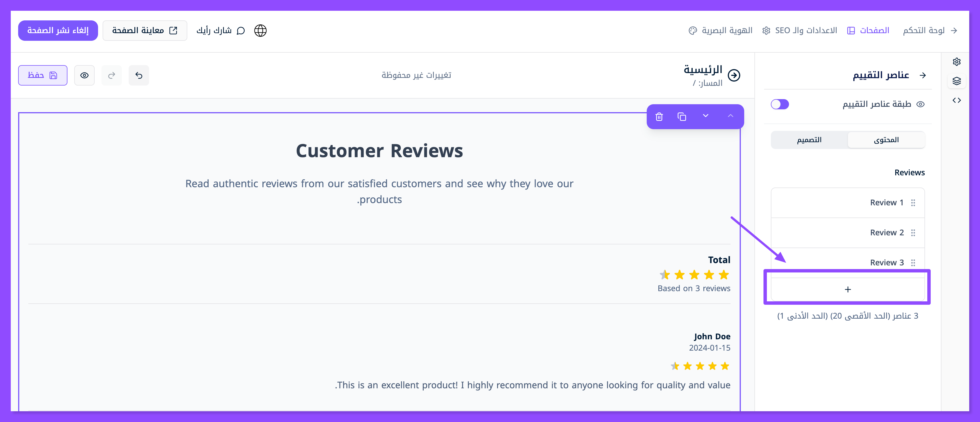Select the المحتوى tab

point(886,140)
